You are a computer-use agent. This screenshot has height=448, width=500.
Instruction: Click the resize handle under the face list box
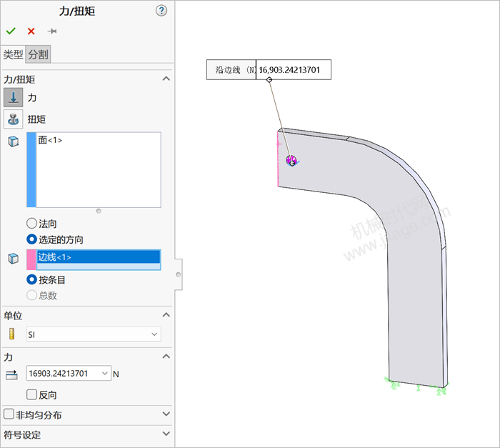point(99,211)
